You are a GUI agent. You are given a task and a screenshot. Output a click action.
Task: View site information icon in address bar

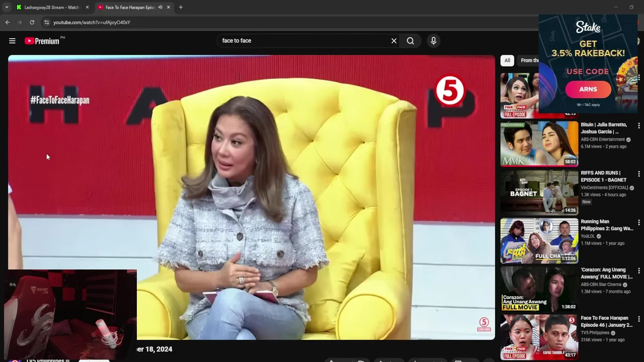[x=46, y=22]
